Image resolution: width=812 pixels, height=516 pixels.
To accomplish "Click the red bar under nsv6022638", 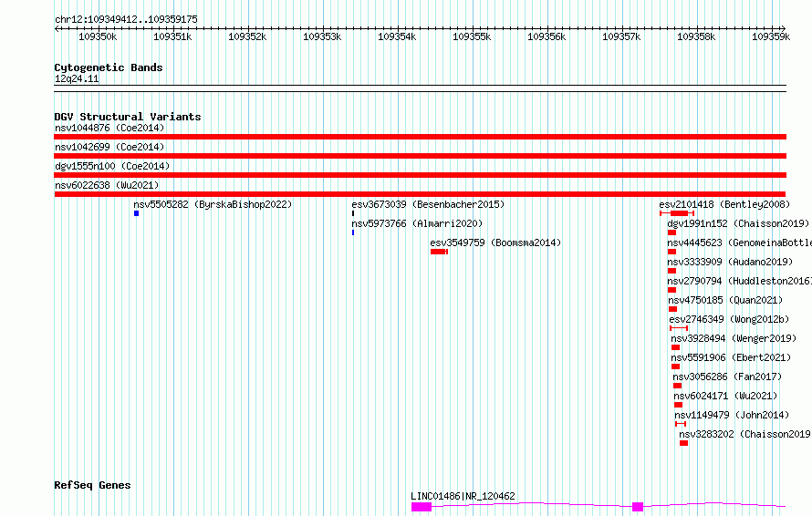I will tap(420, 194).
